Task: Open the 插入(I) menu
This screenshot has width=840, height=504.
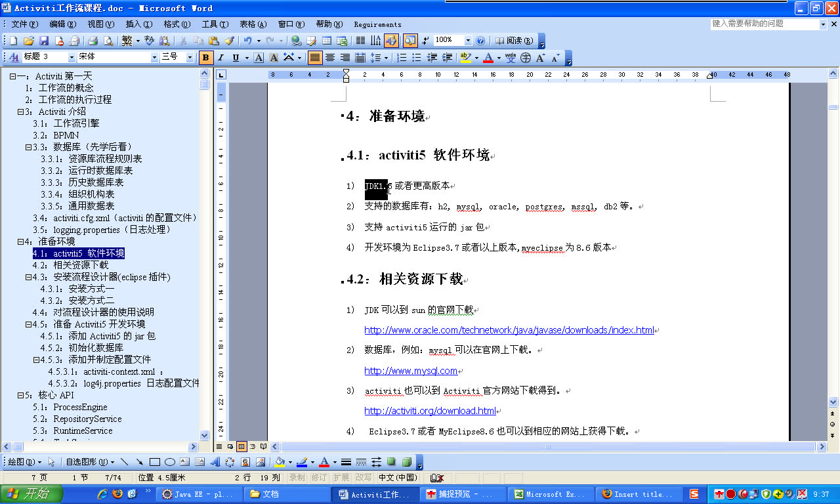Action: pos(138,24)
